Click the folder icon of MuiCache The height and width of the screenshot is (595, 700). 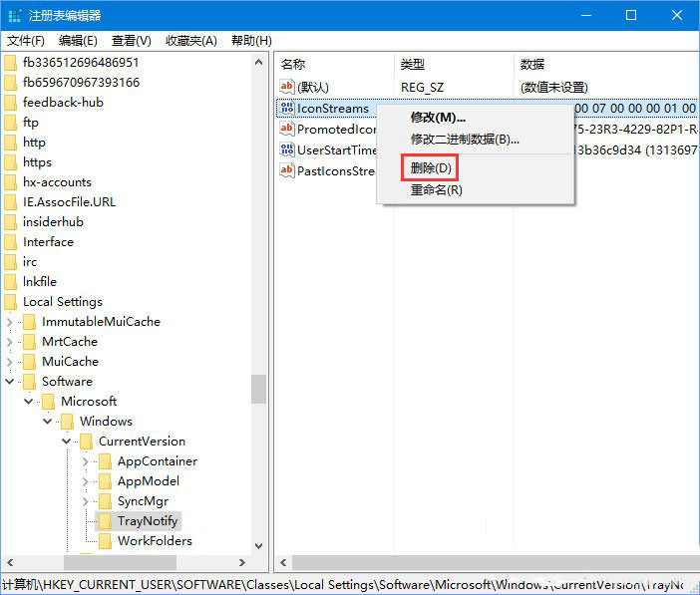pyautogui.click(x=30, y=362)
